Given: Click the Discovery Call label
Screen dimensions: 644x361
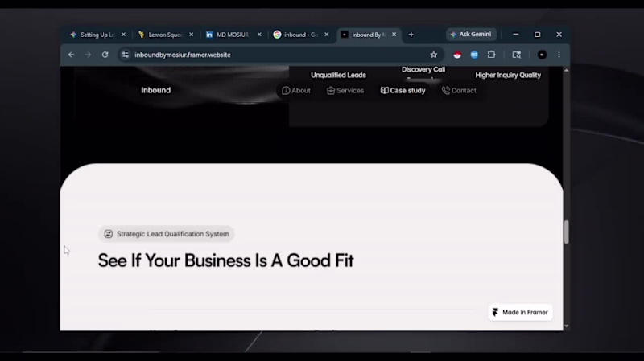Looking at the screenshot, I should click(x=423, y=70).
